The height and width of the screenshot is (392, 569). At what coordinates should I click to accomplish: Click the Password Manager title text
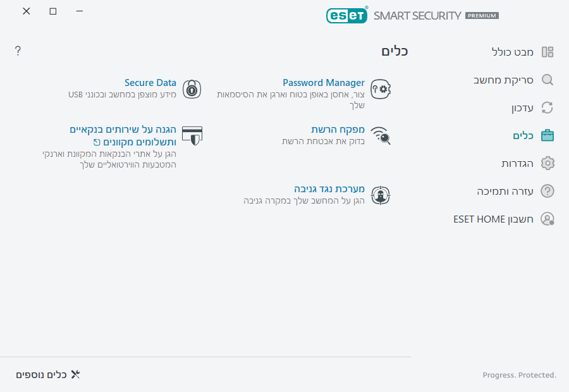[324, 82]
